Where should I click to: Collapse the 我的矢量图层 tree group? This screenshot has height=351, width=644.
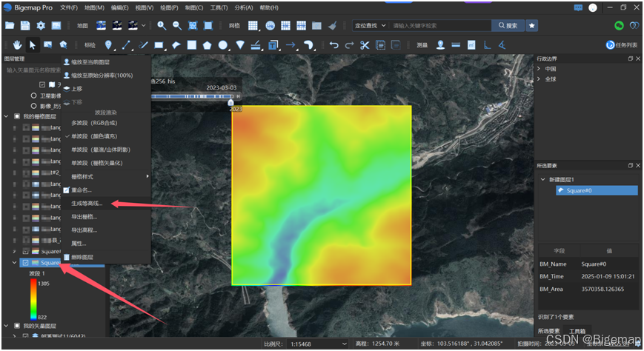tap(7, 326)
